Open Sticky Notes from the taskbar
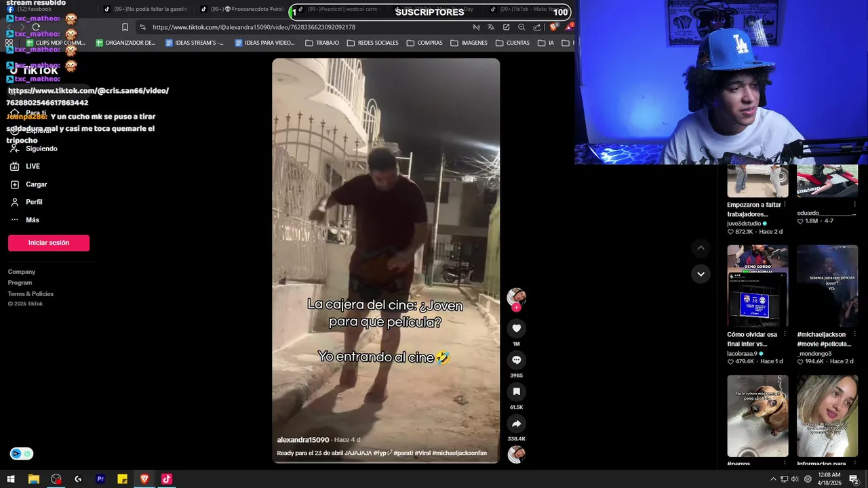This screenshot has height=488, width=868. 122,479
